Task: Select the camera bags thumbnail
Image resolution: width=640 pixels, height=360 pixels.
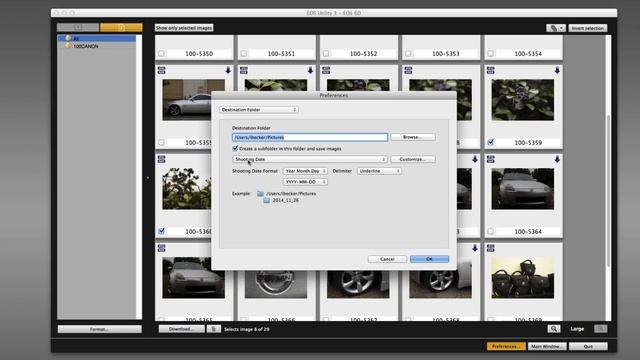Action: [523, 278]
